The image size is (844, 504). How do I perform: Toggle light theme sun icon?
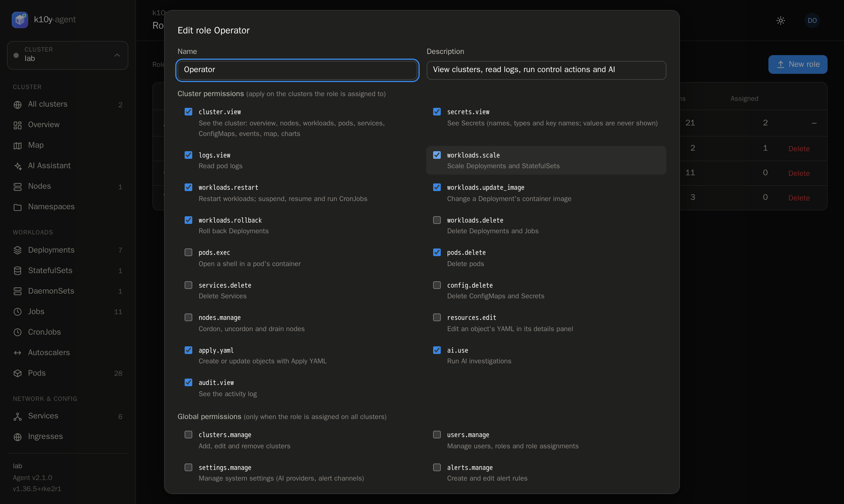coord(780,21)
